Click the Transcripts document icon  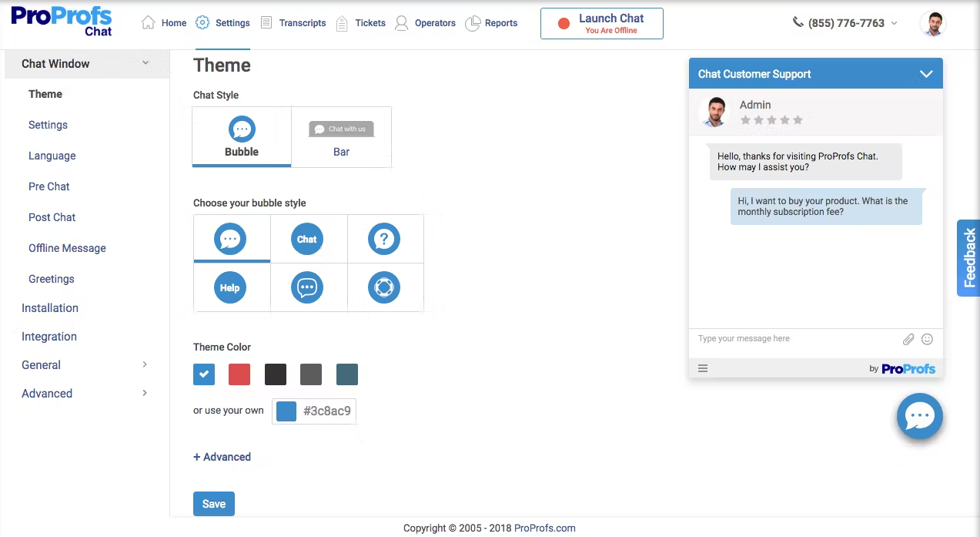click(x=266, y=22)
